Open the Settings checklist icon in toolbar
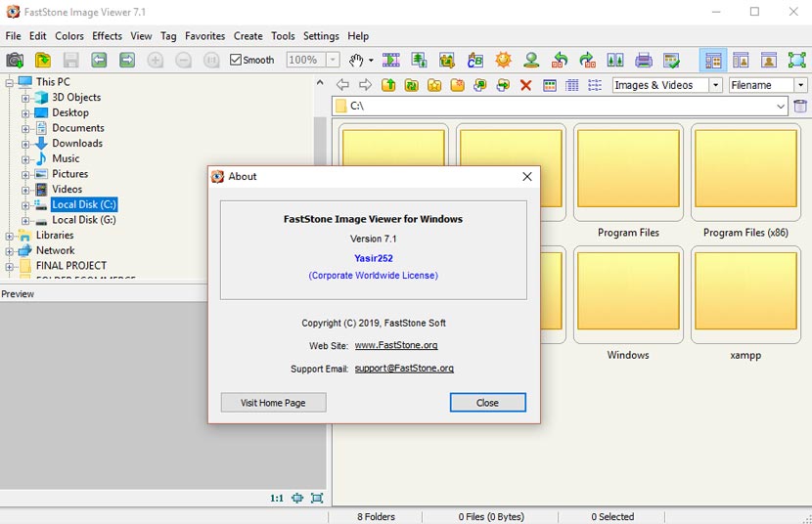 click(671, 60)
